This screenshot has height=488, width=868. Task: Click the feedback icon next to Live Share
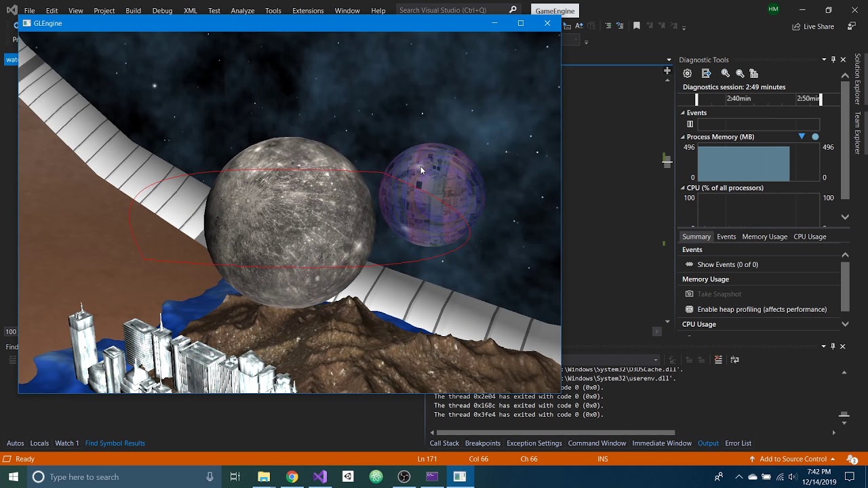[850, 26]
